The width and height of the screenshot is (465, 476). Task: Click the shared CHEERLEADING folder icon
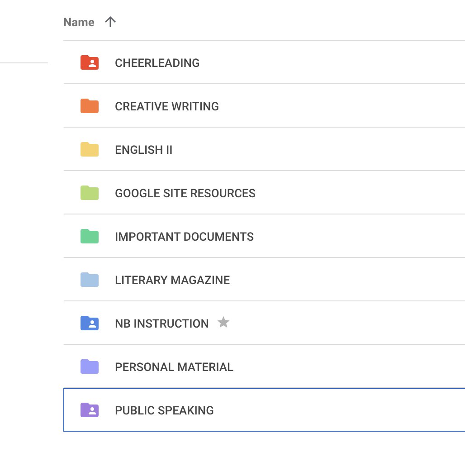[89, 62]
